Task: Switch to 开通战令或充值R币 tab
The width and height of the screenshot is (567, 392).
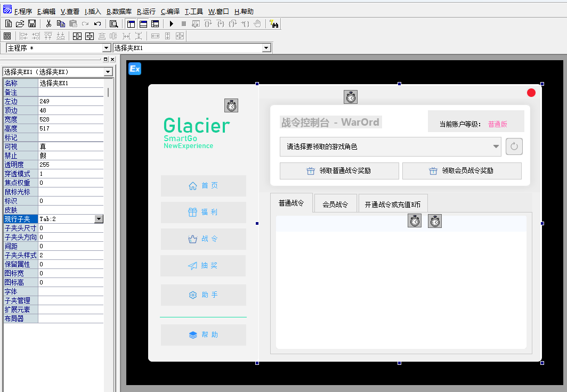Action: click(x=393, y=204)
